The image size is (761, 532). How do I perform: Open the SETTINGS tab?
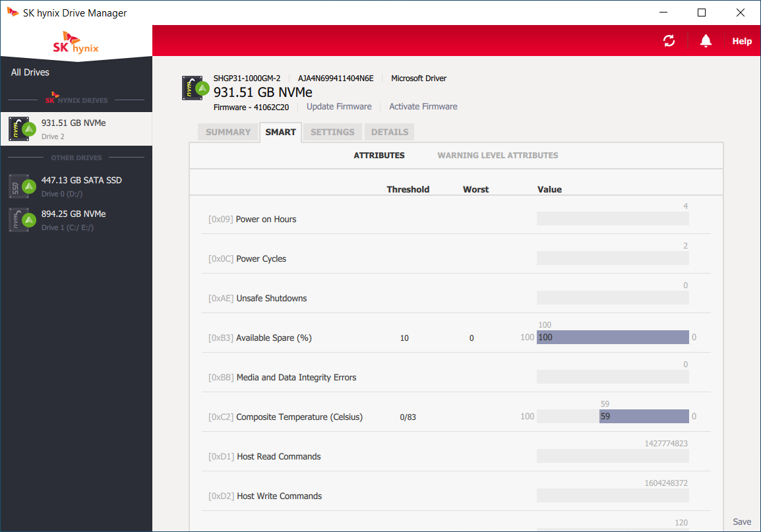(x=332, y=132)
